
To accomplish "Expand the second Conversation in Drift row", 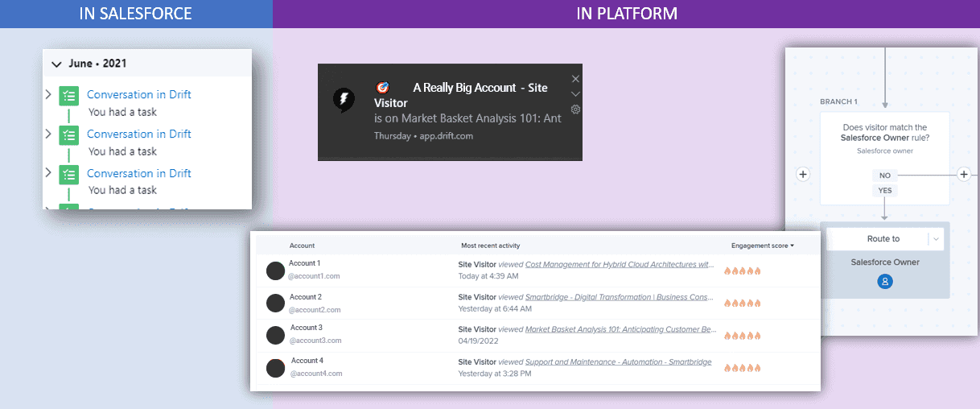I will click(x=49, y=134).
